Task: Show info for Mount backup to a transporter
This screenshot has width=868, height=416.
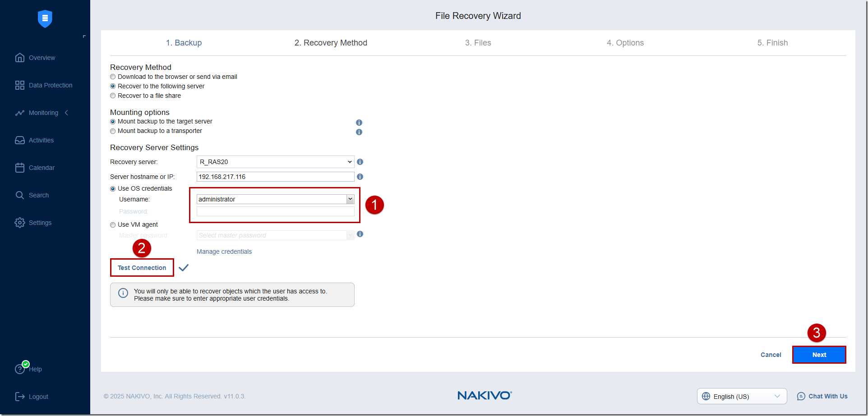Action: [359, 132]
